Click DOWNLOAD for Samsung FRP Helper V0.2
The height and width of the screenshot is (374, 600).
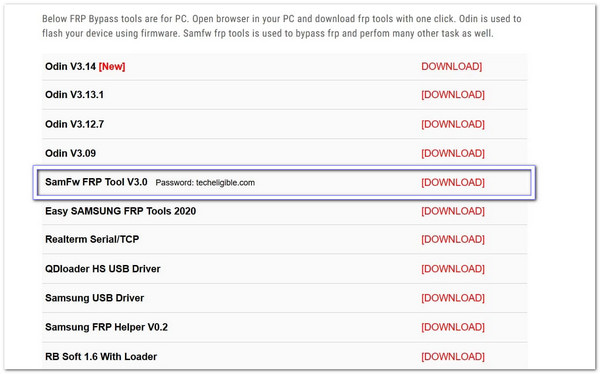click(x=453, y=327)
